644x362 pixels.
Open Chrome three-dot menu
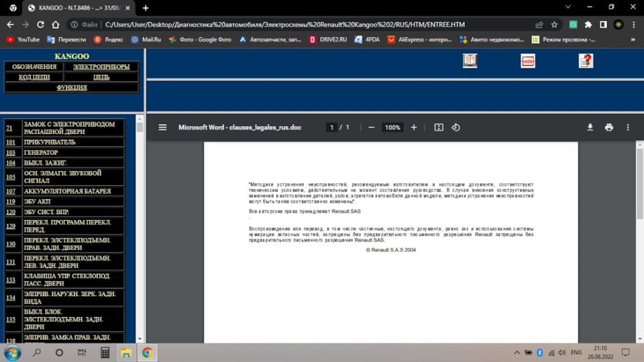click(634, 25)
